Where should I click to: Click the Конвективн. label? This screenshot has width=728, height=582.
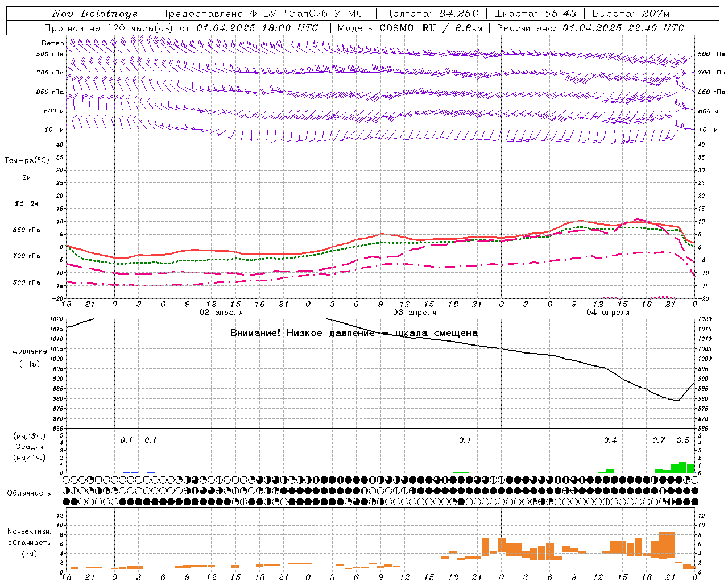(29, 531)
